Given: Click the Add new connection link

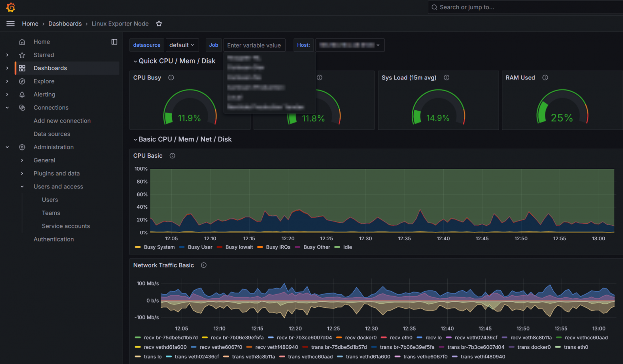Looking at the screenshot, I should coord(62,121).
